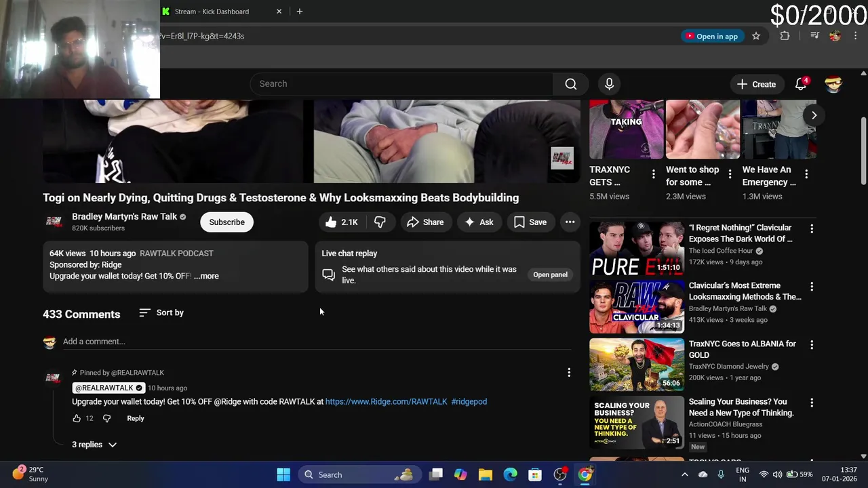The image size is (868, 488).
Task: Open options for TRAXNYC GETS short
Action: (653, 174)
